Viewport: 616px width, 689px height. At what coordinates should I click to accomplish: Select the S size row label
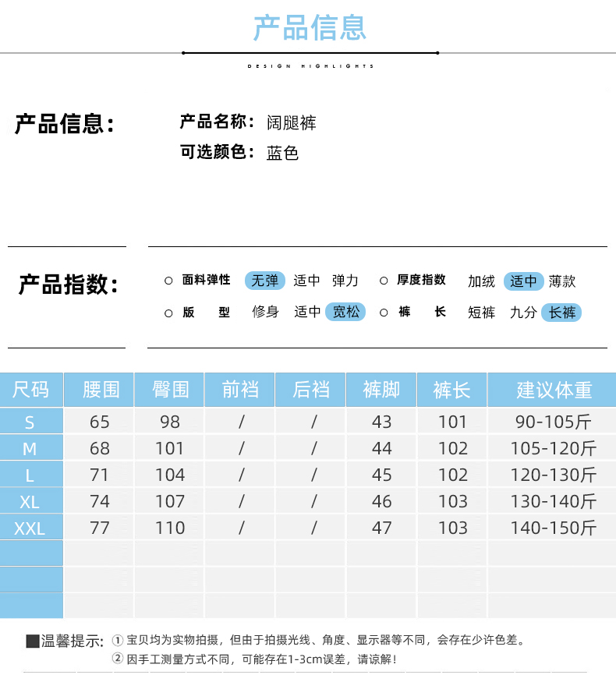pyautogui.click(x=30, y=422)
